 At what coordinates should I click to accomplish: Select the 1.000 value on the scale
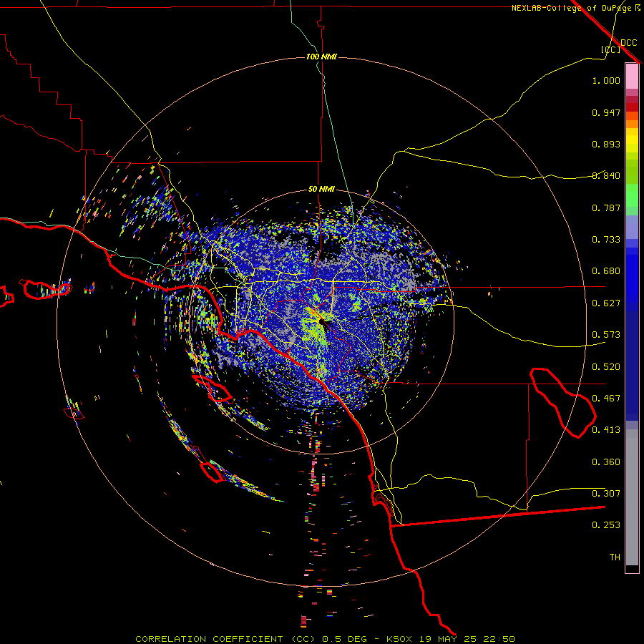[606, 80]
